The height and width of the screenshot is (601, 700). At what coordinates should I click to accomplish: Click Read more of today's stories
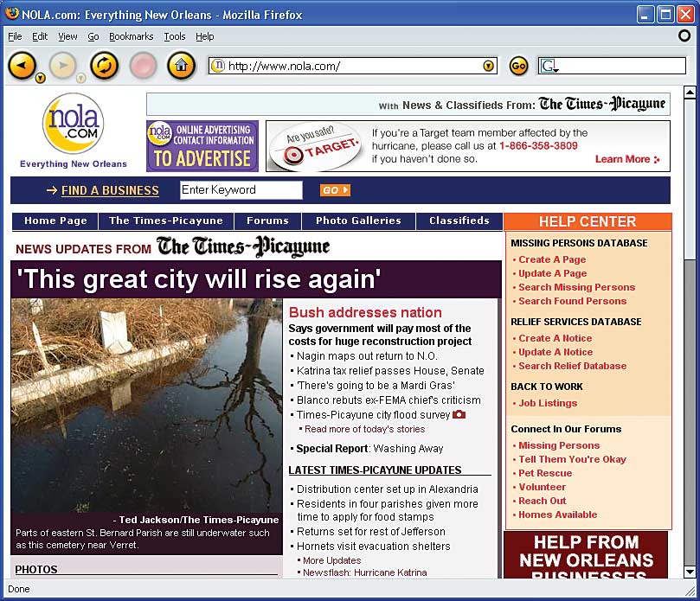coord(365,429)
